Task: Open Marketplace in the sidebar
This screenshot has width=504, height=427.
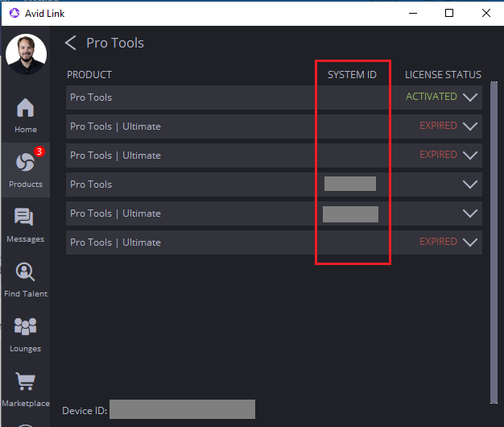Action: point(26,389)
